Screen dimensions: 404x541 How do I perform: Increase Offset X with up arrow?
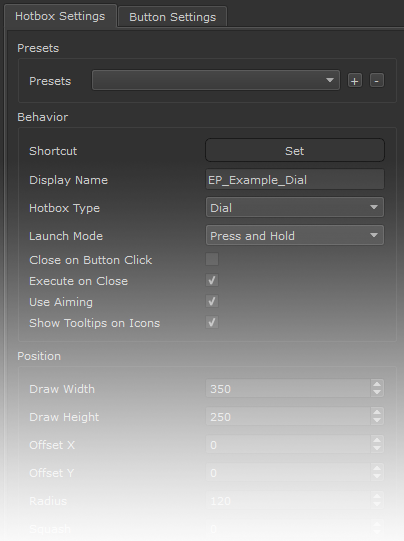(x=377, y=440)
